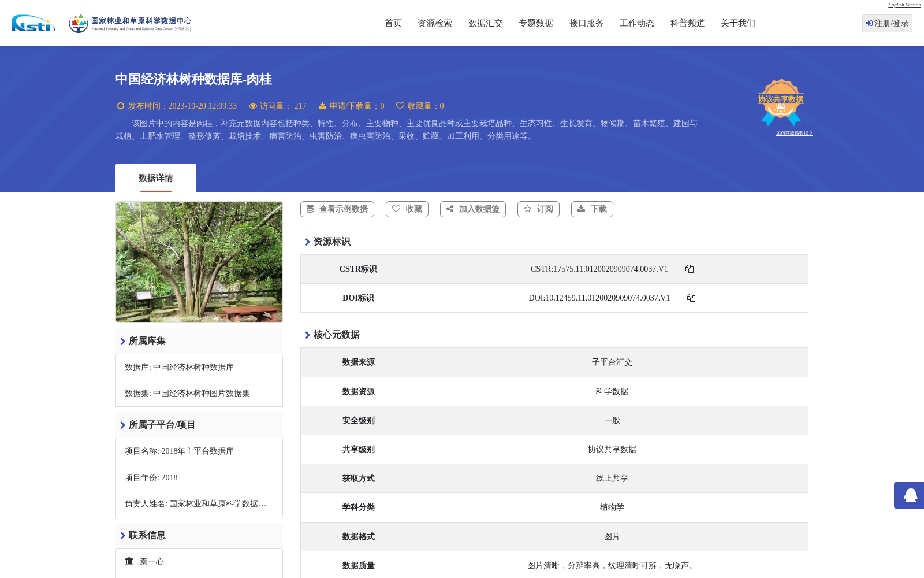Copy the DOI identifier

click(691, 298)
